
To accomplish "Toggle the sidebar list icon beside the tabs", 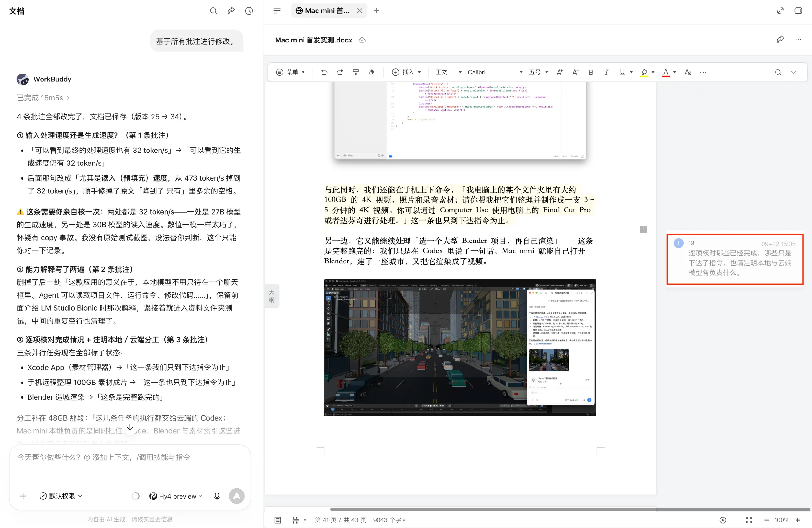I will coord(277,10).
